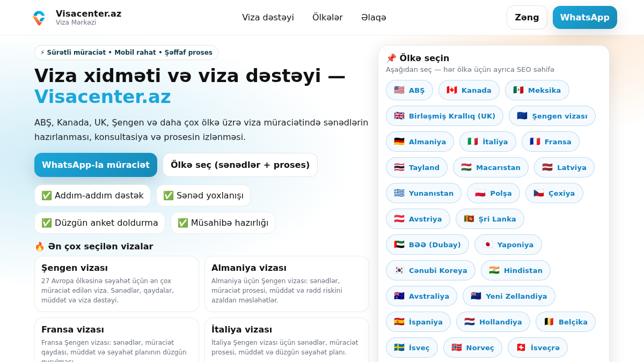Viewport: 644px width, 362px height.
Task: Click the Addım-addım dəstək badge
Action: [92, 195]
